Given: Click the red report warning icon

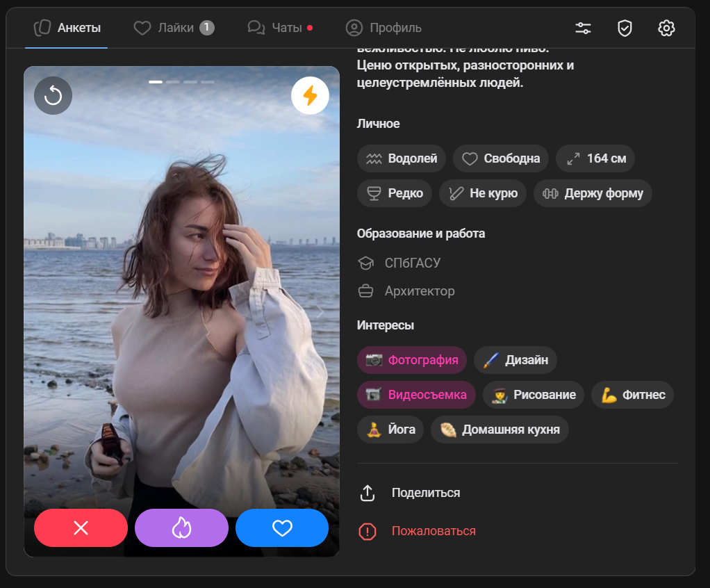Looking at the screenshot, I should 368,532.
